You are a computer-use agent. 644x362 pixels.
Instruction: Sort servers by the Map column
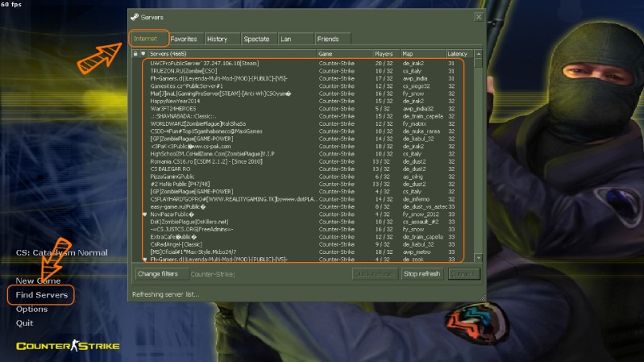click(422, 54)
